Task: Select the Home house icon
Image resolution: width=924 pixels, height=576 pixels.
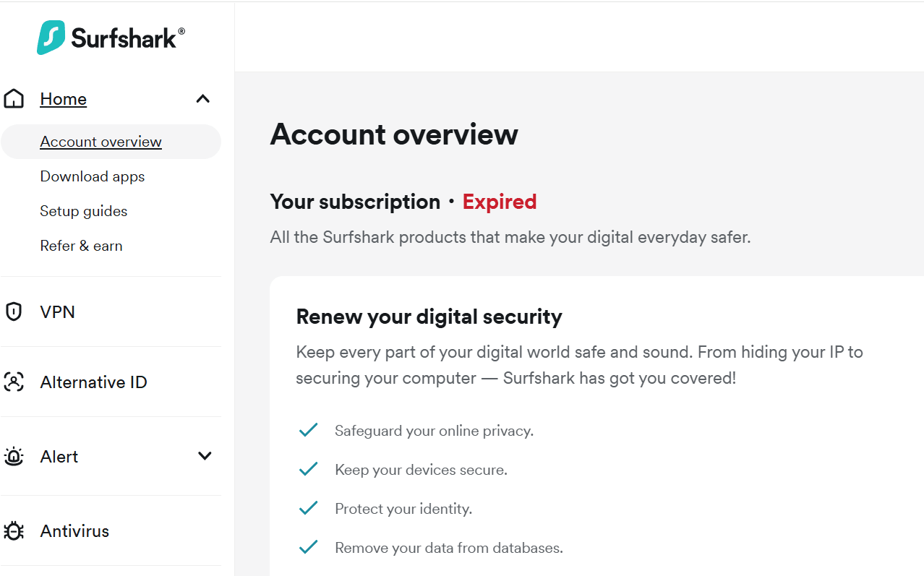Action: (13, 98)
